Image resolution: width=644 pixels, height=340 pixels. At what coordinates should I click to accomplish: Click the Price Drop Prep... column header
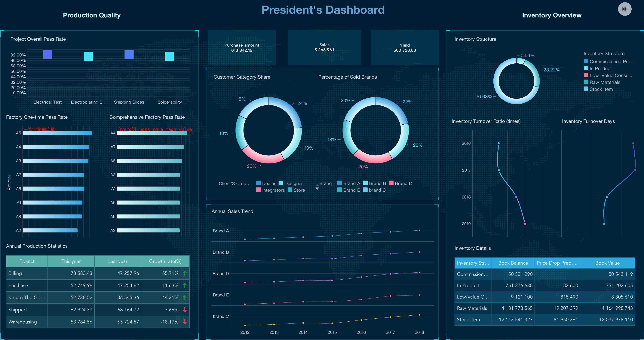[x=557, y=263]
